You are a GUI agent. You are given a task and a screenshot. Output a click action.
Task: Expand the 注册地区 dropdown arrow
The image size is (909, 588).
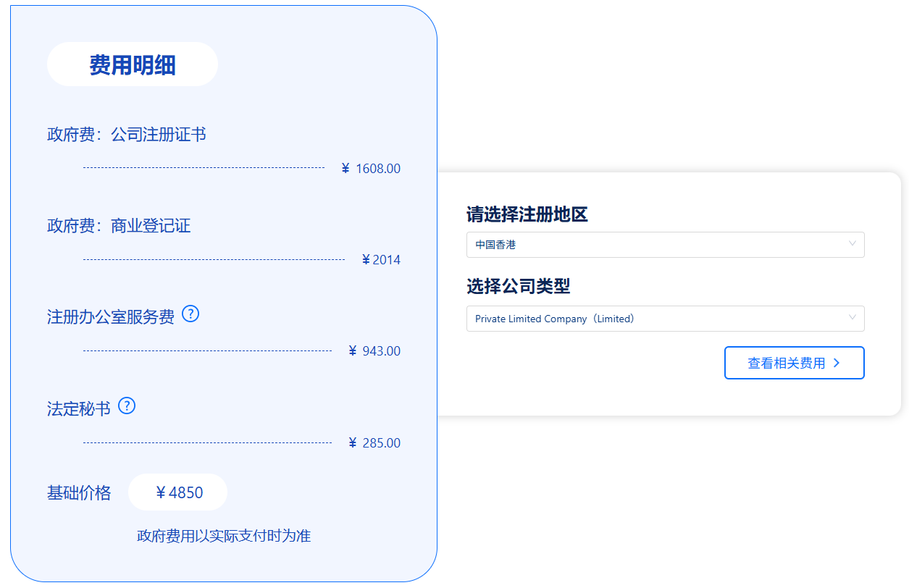pos(853,244)
